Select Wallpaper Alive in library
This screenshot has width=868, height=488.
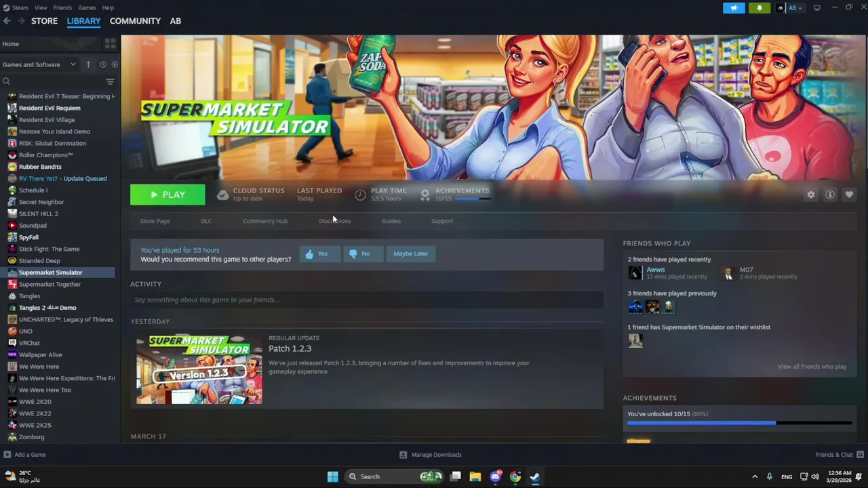coord(40,354)
